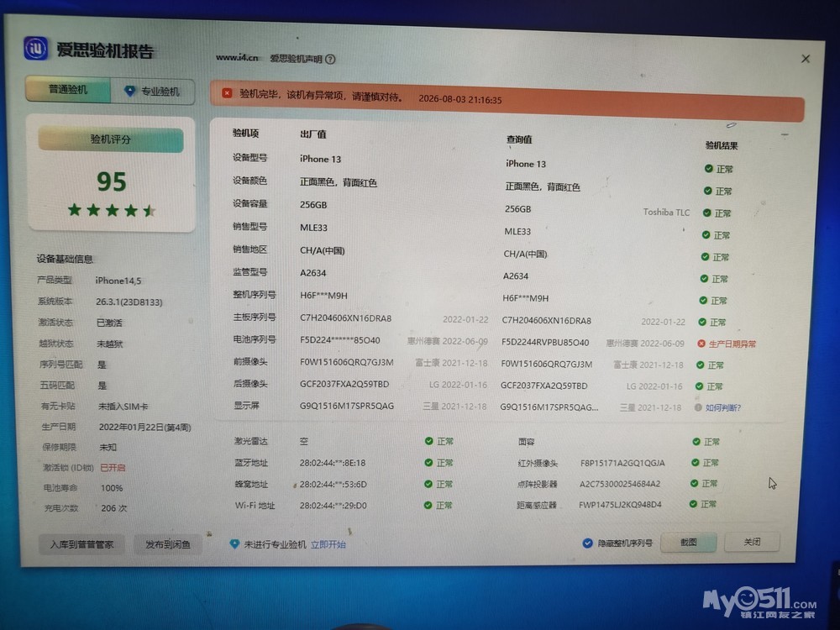The height and width of the screenshot is (630, 840).
Task: Toggle the 隐藏整机序列号 checkbox
Action: click(x=587, y=543)
